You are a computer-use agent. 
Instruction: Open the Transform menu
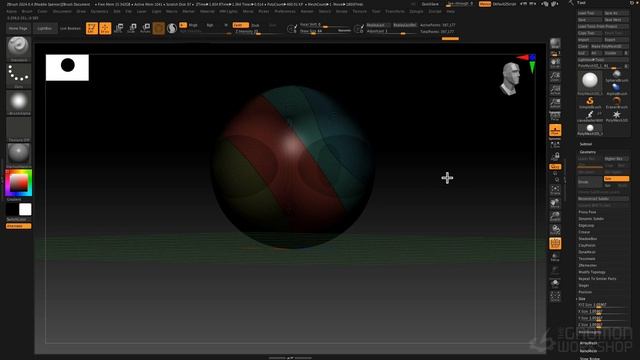pyautogui.click(x=395, y=11)
